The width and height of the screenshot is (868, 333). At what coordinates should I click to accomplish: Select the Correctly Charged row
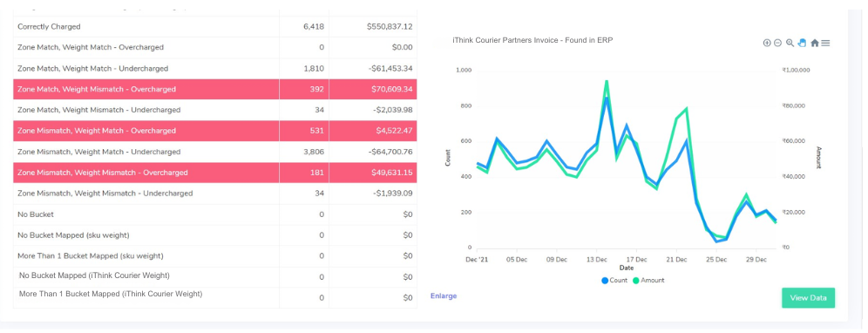click(214, 27)
